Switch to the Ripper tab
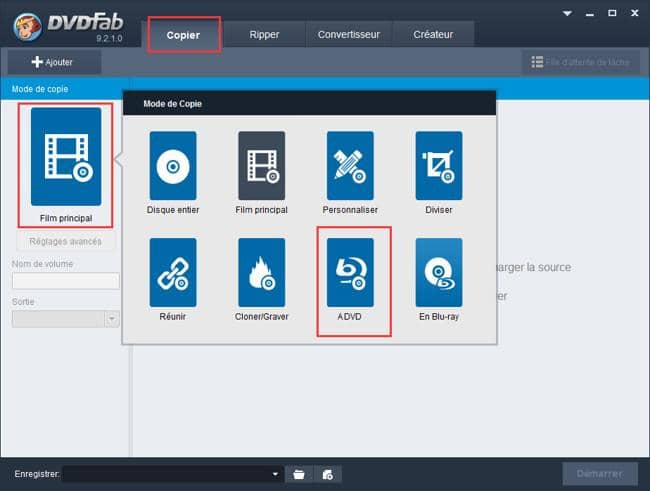 click(x=264, y=34)
